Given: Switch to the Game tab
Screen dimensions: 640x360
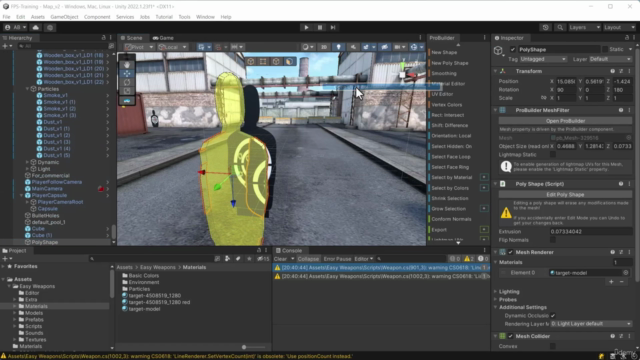Looking at the screenshot, I should tap(163, 38).
